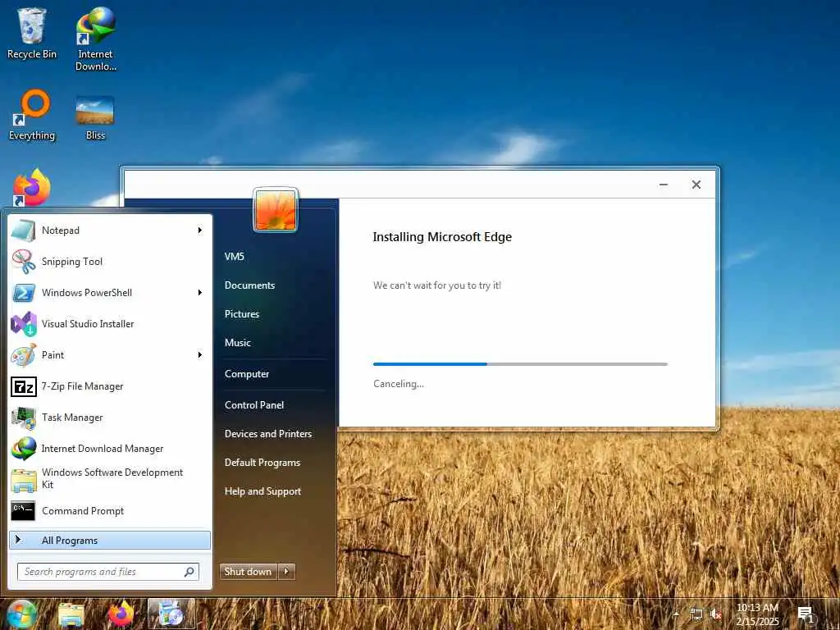Expand Paint recent files arrow

click(200, 354)
